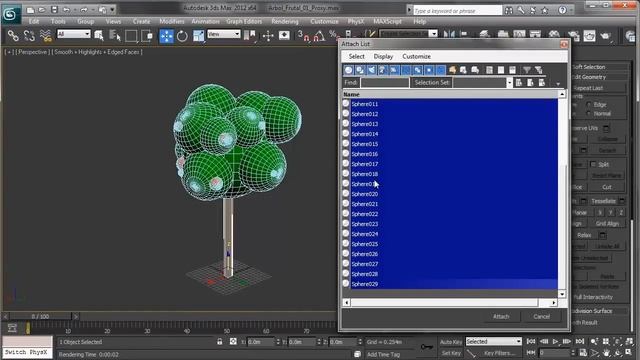Select the Normal radio button
The height and width of the screenshot is (360, 640).
point(589,113)
